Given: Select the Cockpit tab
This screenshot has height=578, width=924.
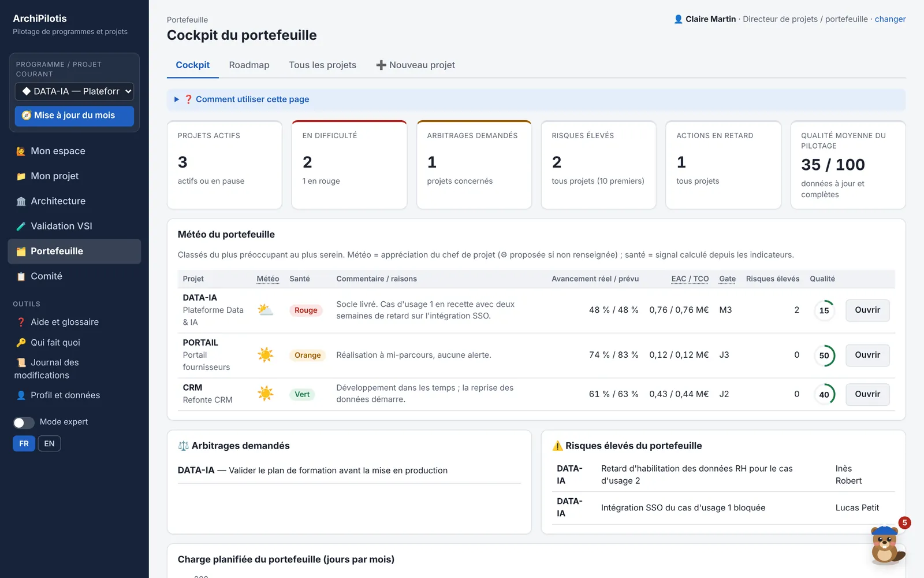Looking at the screenshot, I should coord(192,65).
